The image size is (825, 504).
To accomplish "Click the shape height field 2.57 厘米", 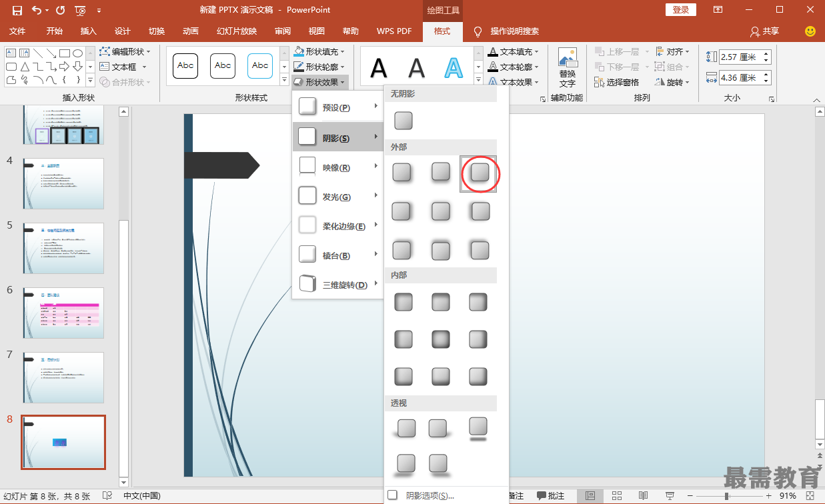I will [745, 57].
